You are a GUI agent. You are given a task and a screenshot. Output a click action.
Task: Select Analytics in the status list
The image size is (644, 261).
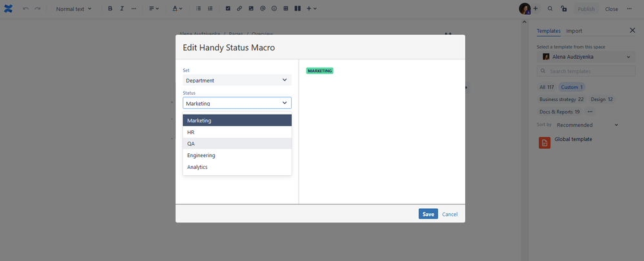(x=237, y=167)
